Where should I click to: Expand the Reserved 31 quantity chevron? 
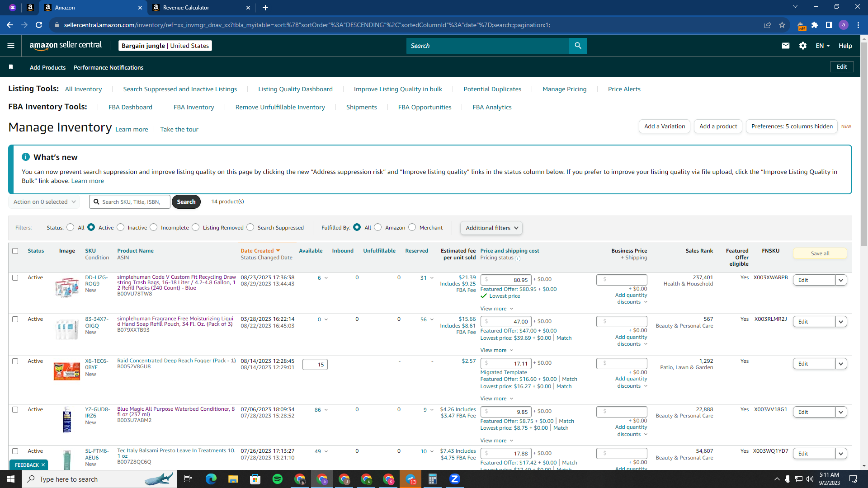click(x=432, y=278)
